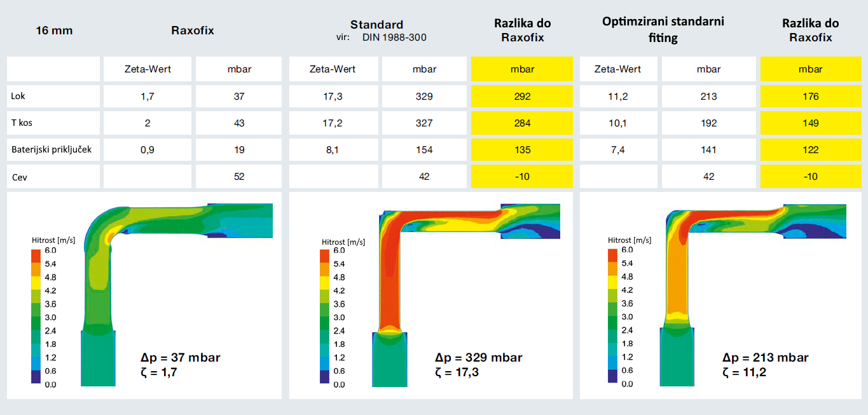Image resolution: width=868 pixels, height=415 pixels.
Task: Select the "Δp = 37 mbar" caption
Action: (x=180, y=357)
